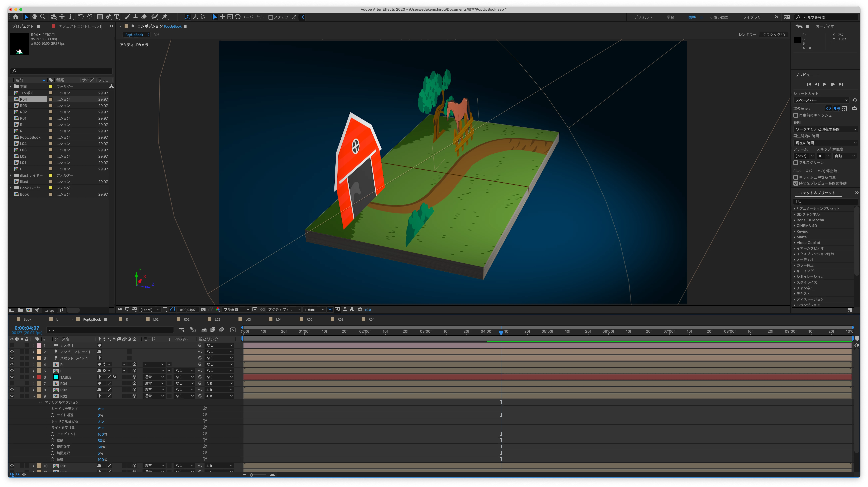Screen dimensions: 868x487
Task: Enable the スナップ checkbox
Action: click(271, 17)
